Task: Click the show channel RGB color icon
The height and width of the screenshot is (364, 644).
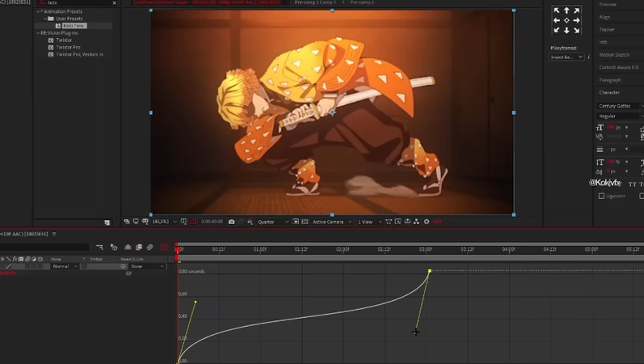Action: point(250,222)
